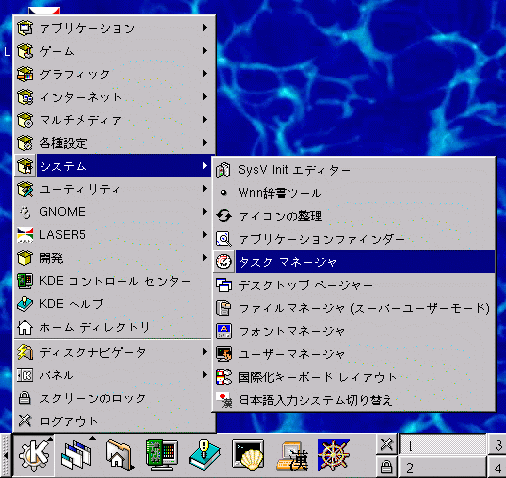Switch to virtual desktop 3

pyautogui.click(x=497, y=445)
